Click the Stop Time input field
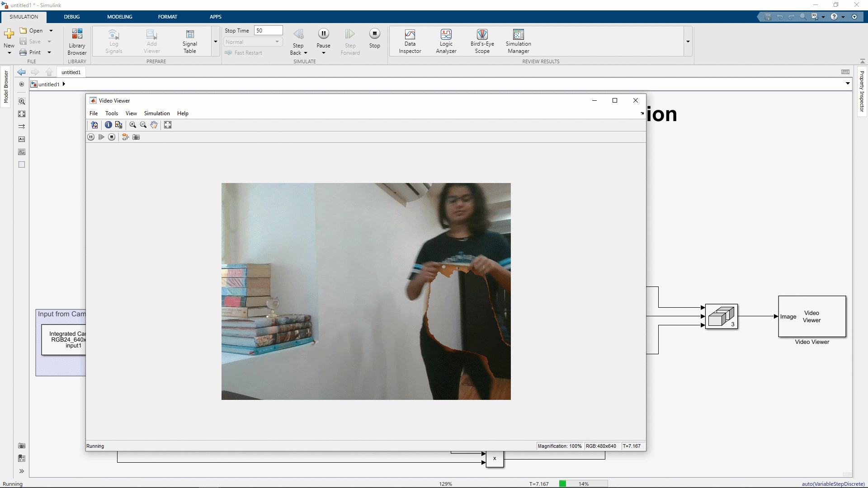The width and height of the screenshot is (868, 488). click(268, 31)
